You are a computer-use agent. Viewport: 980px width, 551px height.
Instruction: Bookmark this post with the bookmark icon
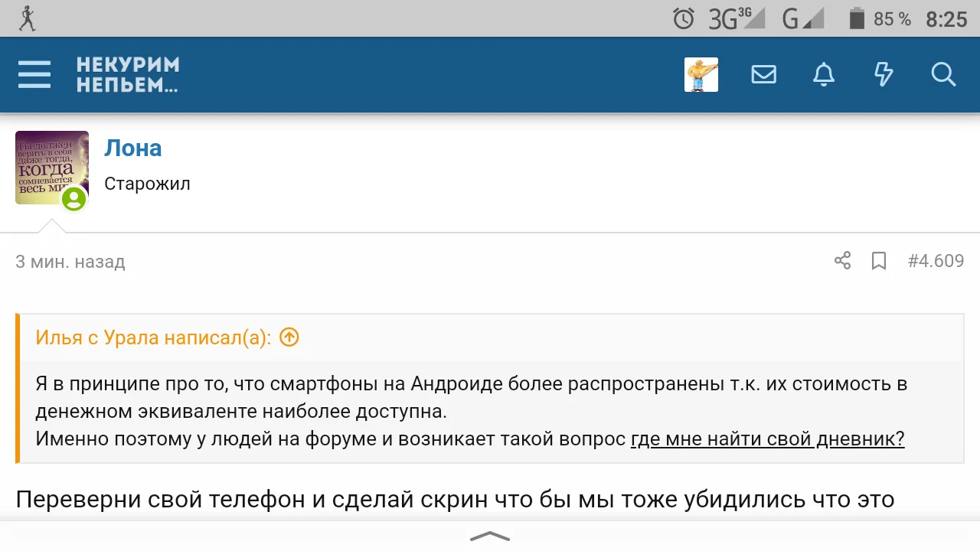point(878,261)
